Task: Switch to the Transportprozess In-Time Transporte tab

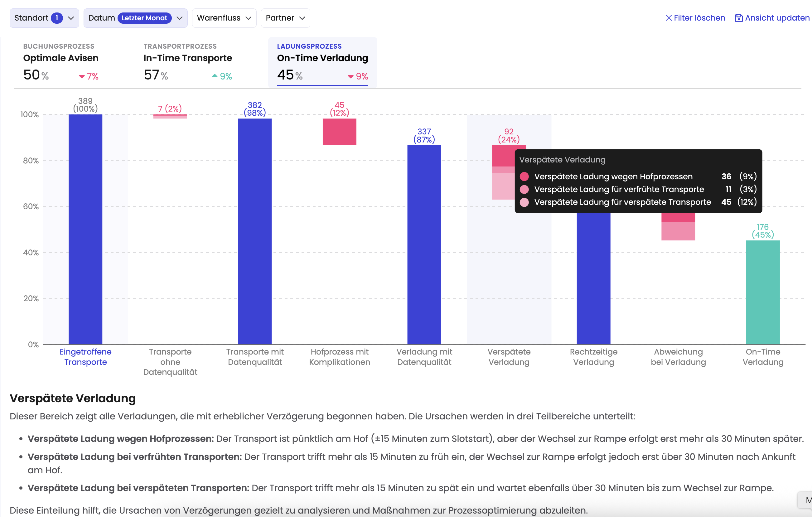Action: (x=187, y=58)
